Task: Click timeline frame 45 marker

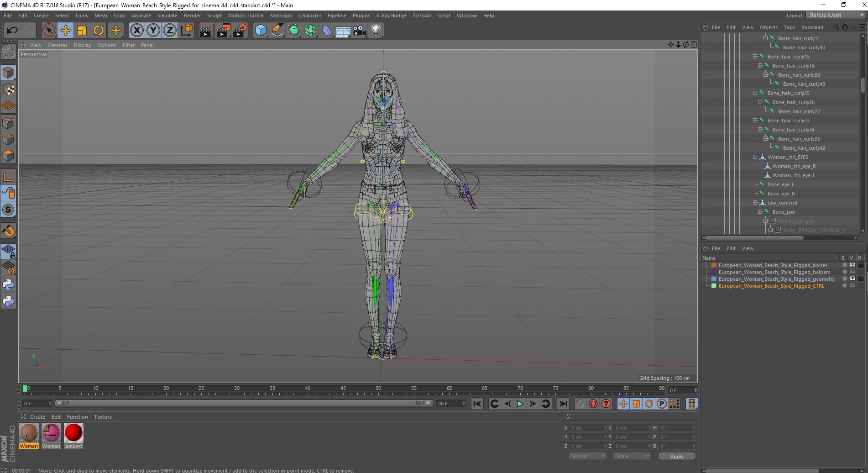Action: tap(343, 389)
